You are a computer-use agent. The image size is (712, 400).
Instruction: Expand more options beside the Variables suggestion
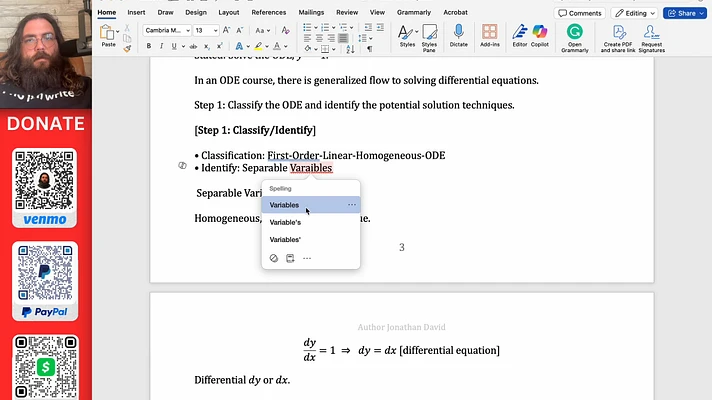click(x=352, y=205)
